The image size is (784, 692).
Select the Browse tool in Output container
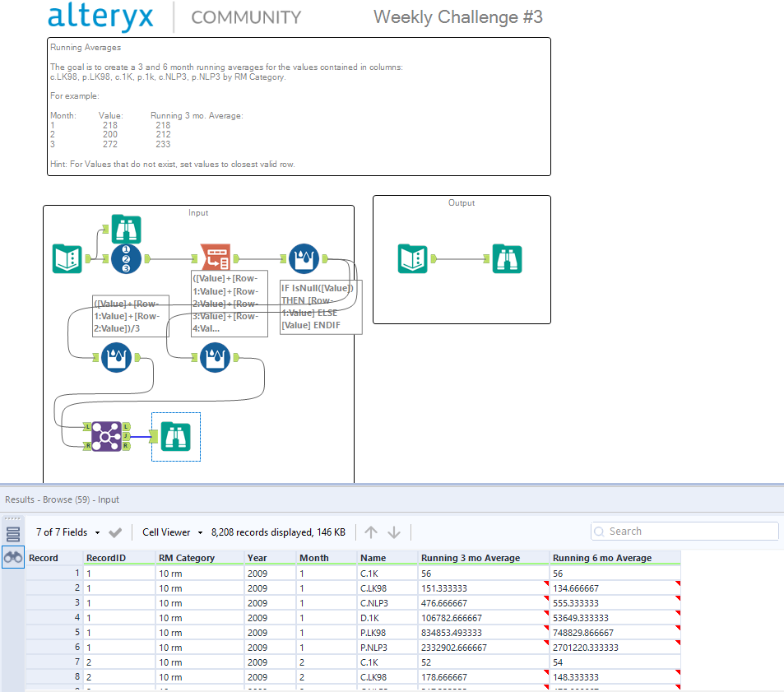pyautogui.click(x=507, y=258)
